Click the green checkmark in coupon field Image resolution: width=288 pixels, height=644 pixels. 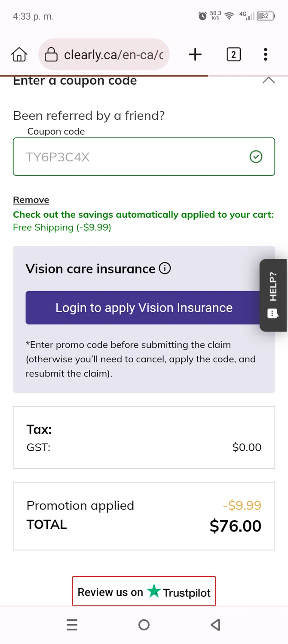(x=256, y=157)
